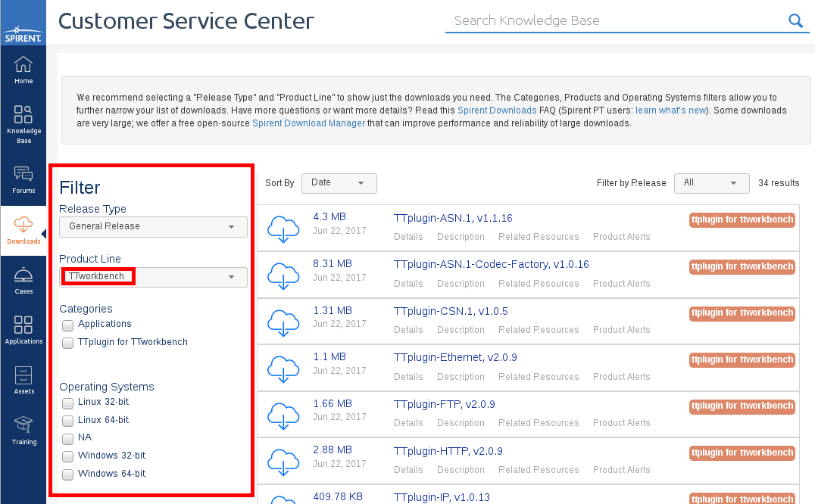Open the TTplugin-ASN.1-Codec-Factory, v1.0.16 title
This screenshot has height=504, width=815.
click(x=491, y=265)
